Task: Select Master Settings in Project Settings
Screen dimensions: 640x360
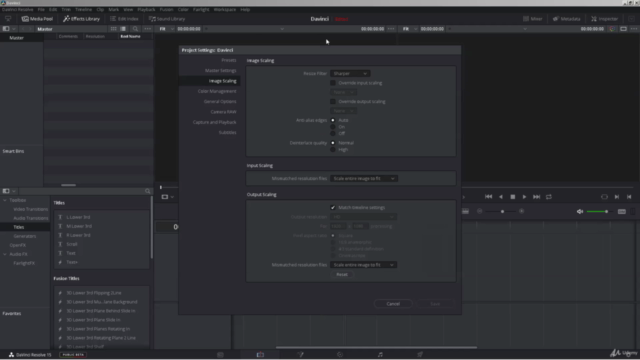Action: click(220, 71)
